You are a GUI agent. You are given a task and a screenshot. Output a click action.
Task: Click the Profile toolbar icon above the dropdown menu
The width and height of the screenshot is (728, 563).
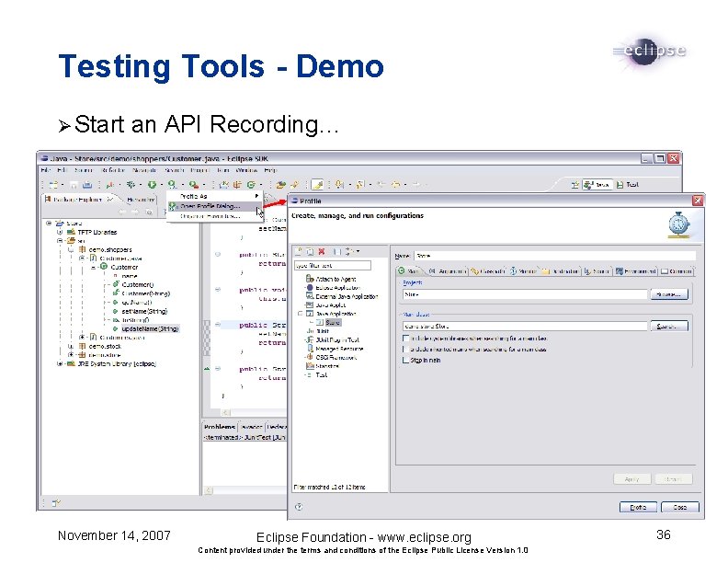click(172, 184)
